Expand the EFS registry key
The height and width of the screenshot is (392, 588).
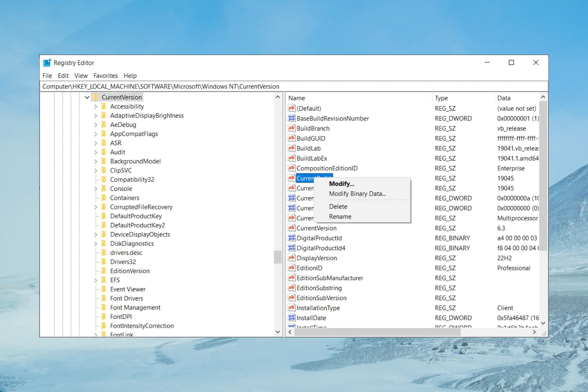tap(96, 280)
